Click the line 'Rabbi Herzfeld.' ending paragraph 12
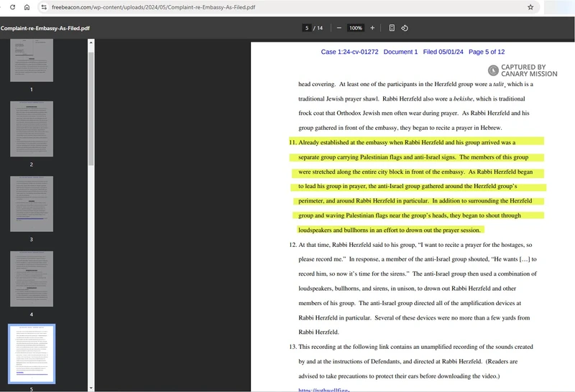The height and width of the screenshot is (392, 575). click(x=318, y=332)
